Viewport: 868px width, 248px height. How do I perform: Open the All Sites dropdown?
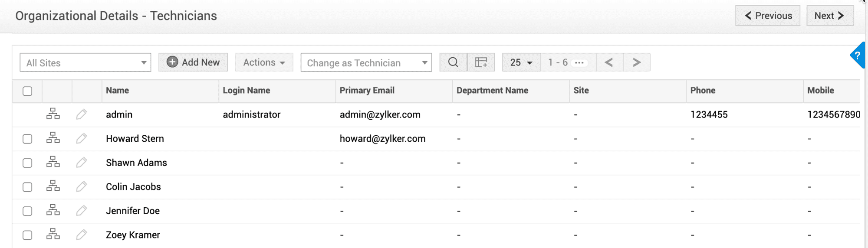(x=85, y=63)
